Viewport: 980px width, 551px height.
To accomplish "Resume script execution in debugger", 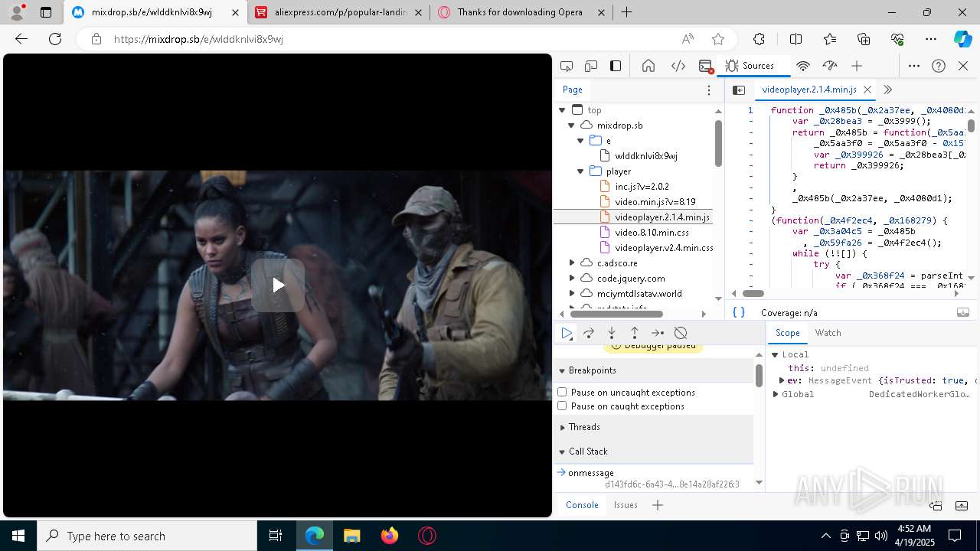I will point(567,333).
